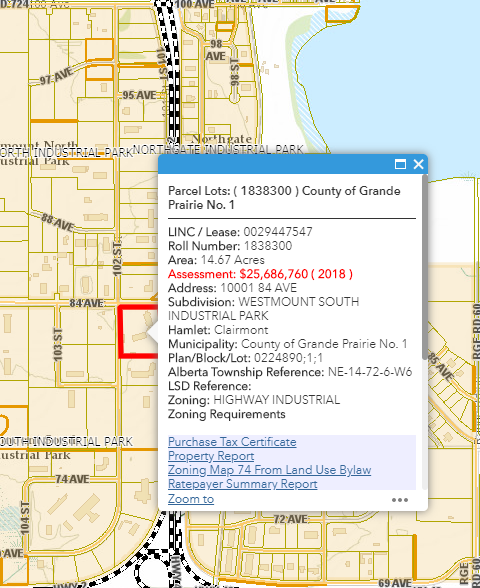
Task: Click the 88 AVE street label
Action: point(58,223)
